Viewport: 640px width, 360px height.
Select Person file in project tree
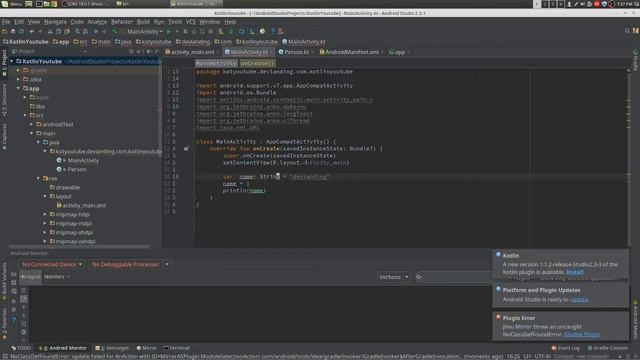point(77,169)
